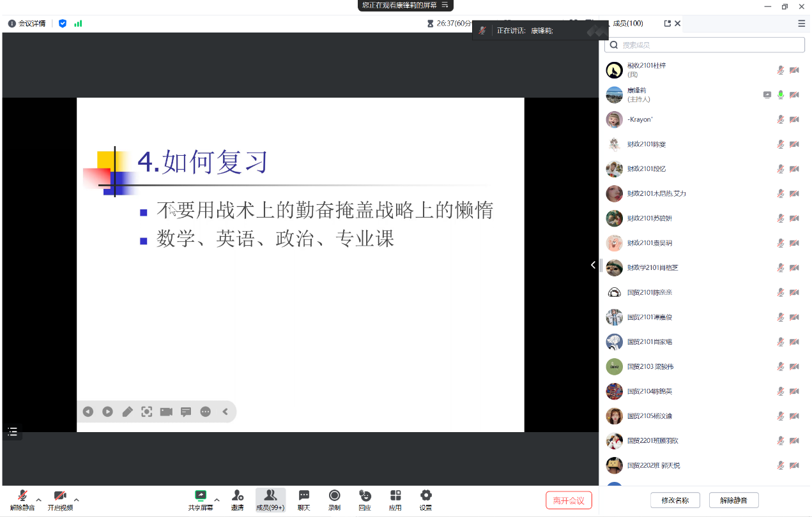Image resolution: width=812 pixels, height=517 pixels.
Task: Click the 邀请 invite icon
Action: click(x=237, y=499)
